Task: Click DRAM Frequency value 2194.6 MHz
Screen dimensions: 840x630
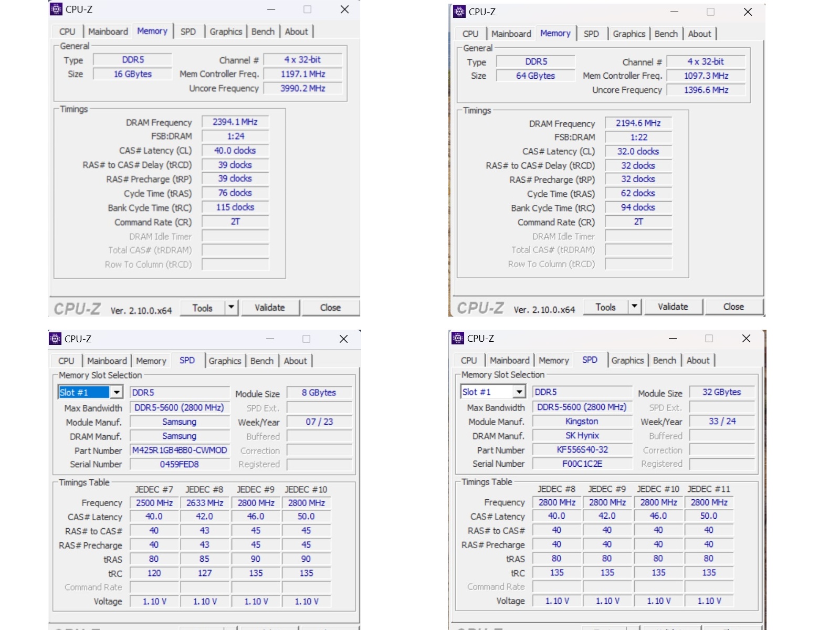Action: click(x=638, y=123)
